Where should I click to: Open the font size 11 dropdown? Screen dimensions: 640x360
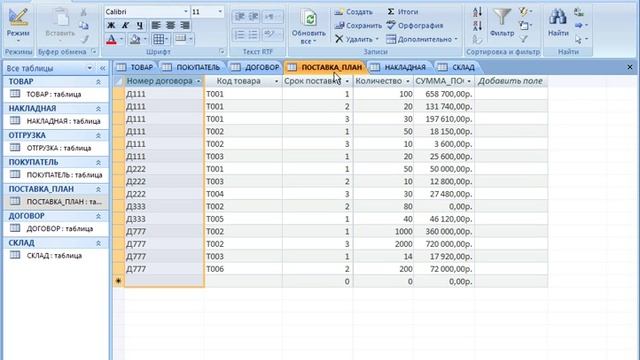(x=220, y=12)
